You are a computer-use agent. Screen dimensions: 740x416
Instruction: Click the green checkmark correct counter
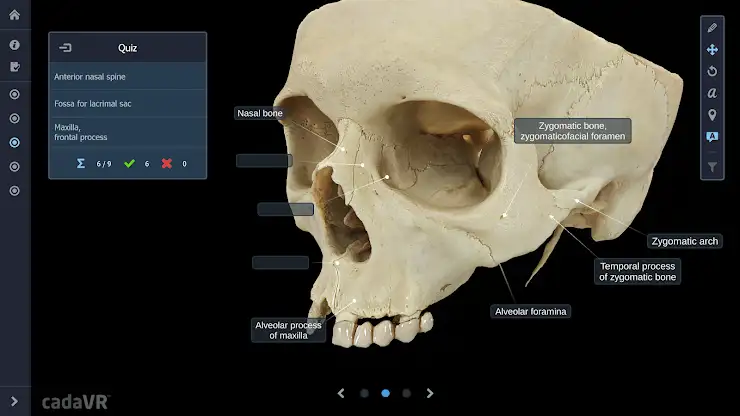(x=129, y=163)
